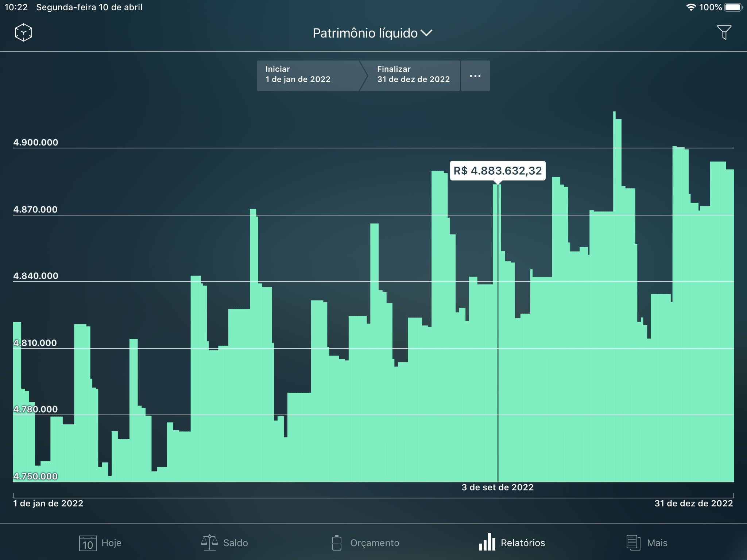Click the 4.900.000 axis label
Image resolution: width=747 pixels, height=560 pixels.
(x=36, y=143)
